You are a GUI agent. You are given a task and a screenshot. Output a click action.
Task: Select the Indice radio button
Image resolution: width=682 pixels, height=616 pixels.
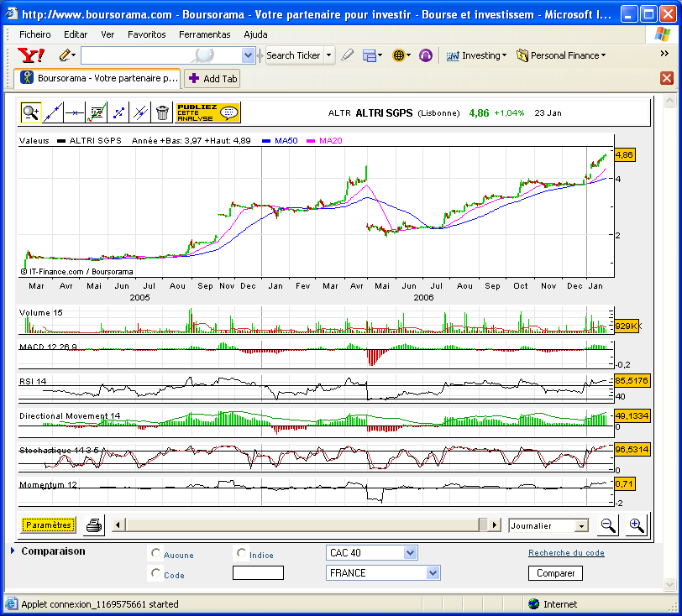pyautogui.click(x=241, y=552)
